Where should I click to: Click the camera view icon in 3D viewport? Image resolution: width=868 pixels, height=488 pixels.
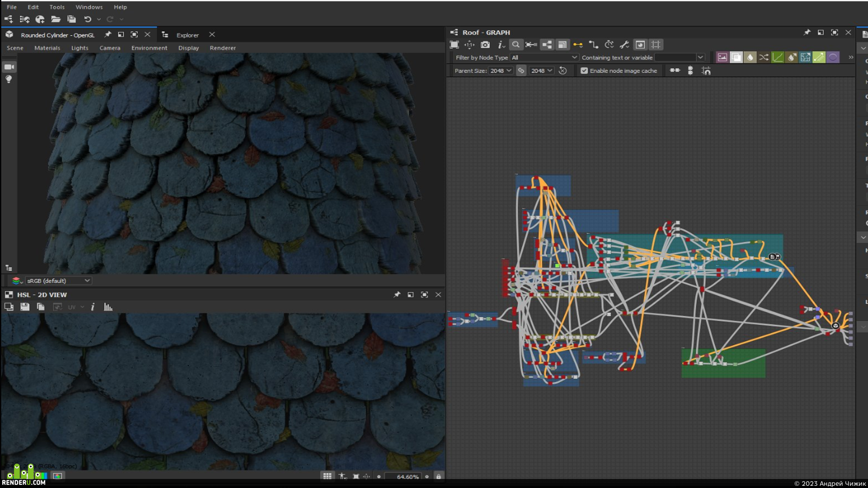coord(9,67)
